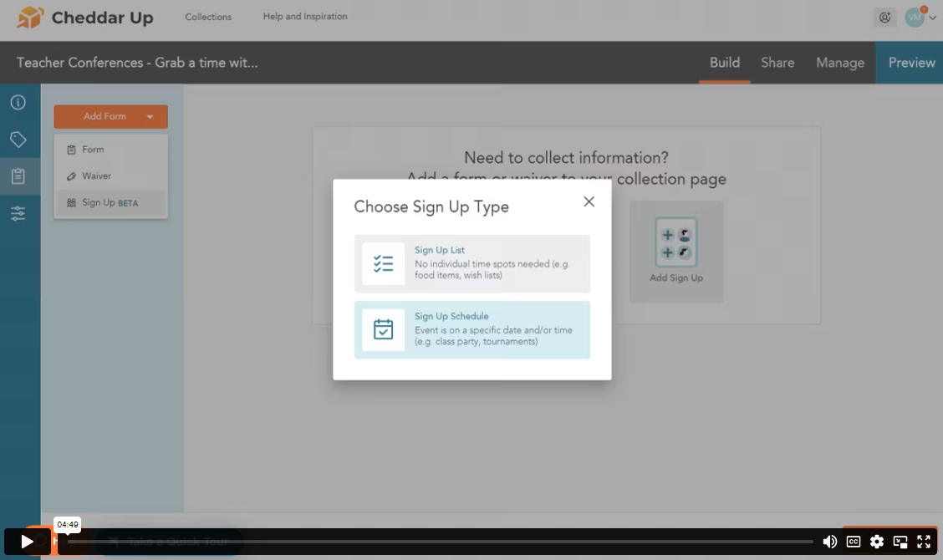
Task: Switch to the Manage tab
Action: tap(840, 63)
